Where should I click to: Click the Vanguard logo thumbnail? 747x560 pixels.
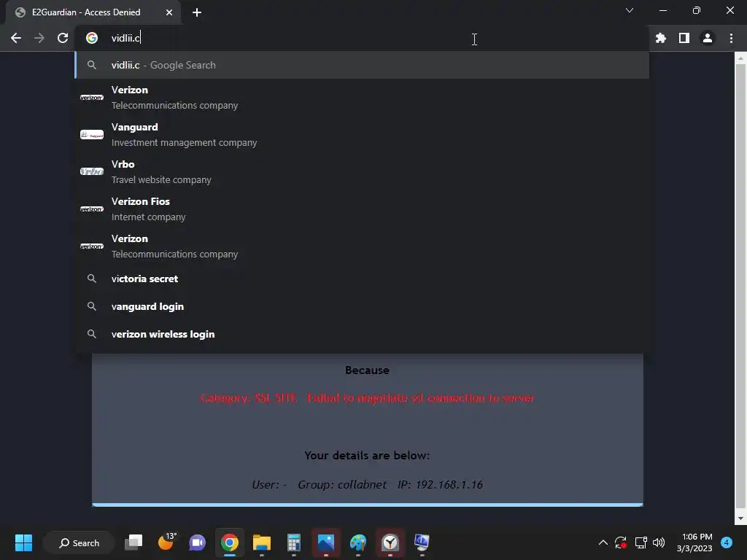click(92, 135)
